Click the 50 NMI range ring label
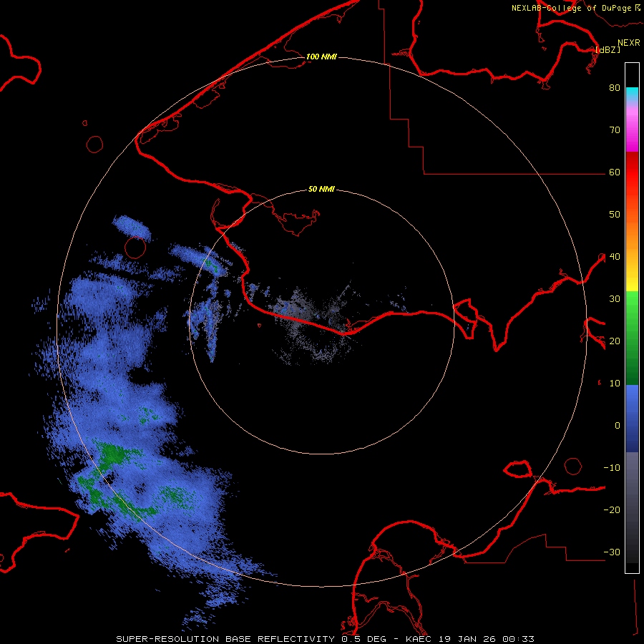644x644 pixels. 321,190
